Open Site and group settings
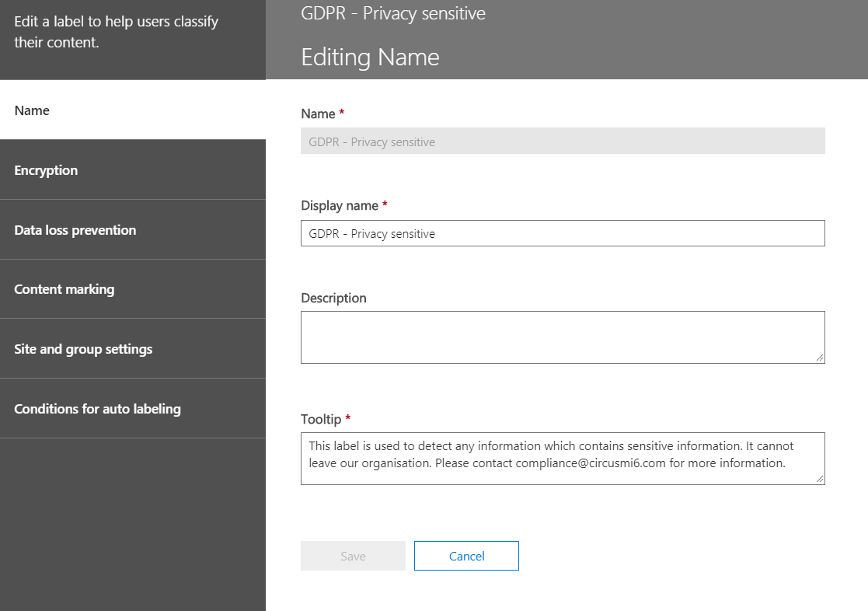868x611 pixels. (x=83, y=349)
